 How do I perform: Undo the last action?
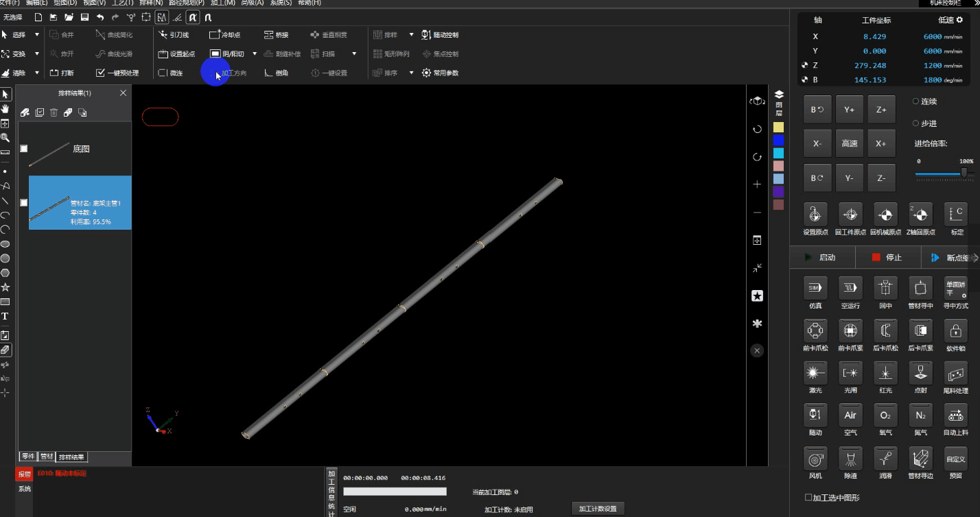[x=100, y=16]
